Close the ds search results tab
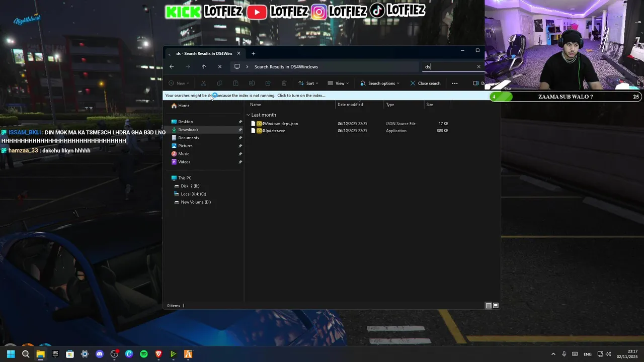Image resolution: width=644 pixels, height=362 pixels. [238, 53]
